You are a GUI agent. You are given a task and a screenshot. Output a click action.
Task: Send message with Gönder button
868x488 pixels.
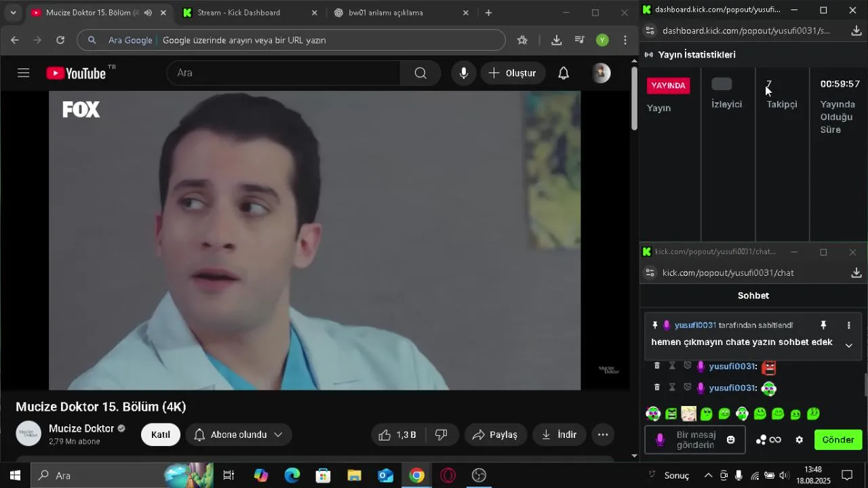coord(838,440)
